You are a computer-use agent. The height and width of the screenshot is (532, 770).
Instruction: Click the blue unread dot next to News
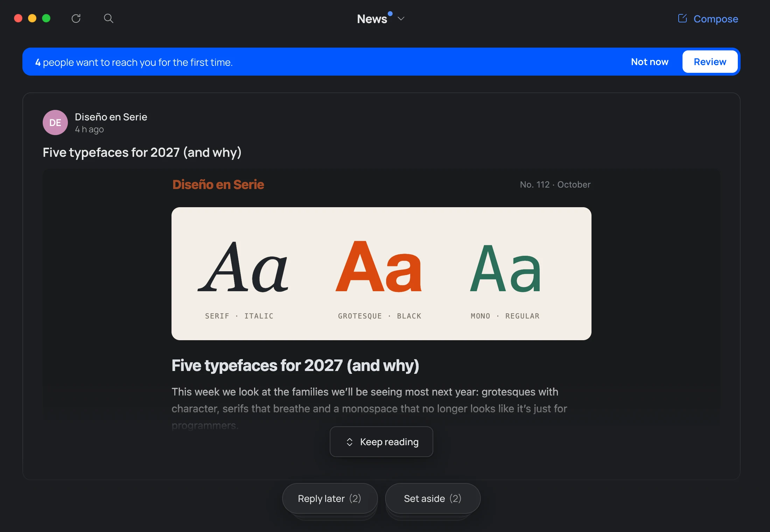point(390,14)
